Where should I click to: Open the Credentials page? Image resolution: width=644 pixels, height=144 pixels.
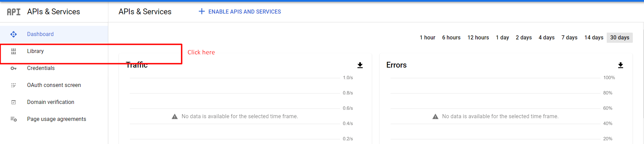tap(41, 68)
